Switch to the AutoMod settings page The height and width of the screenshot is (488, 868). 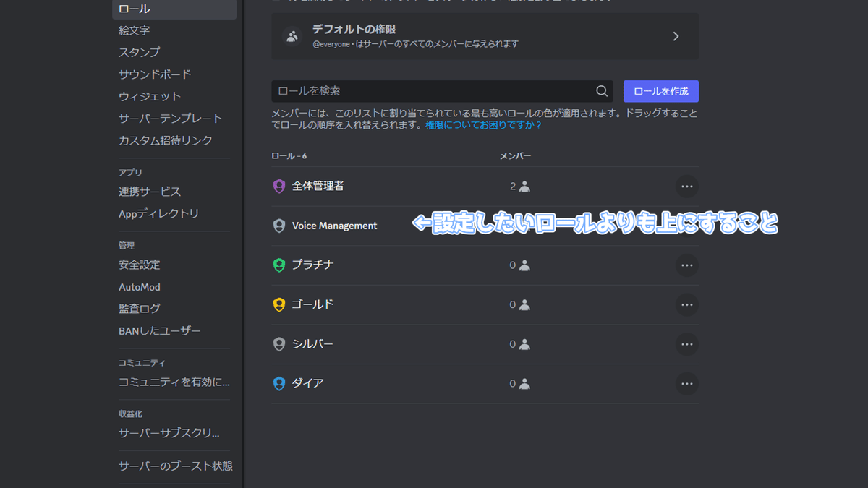(139, 286)
